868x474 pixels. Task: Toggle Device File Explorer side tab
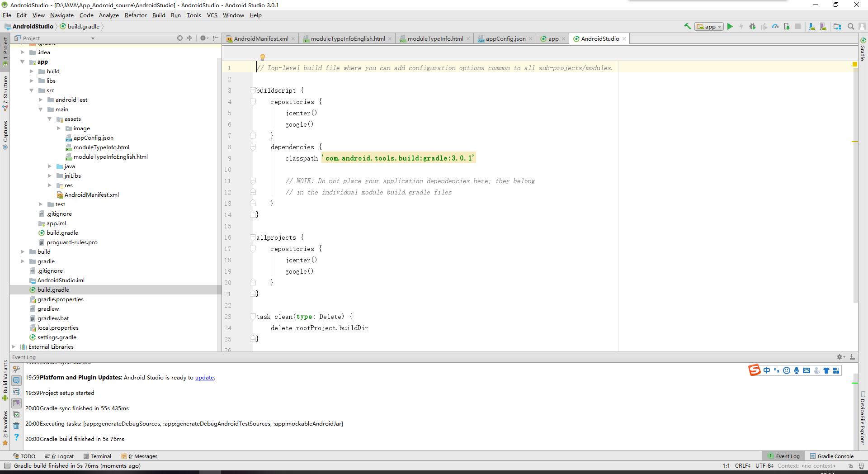coord(863,418)
